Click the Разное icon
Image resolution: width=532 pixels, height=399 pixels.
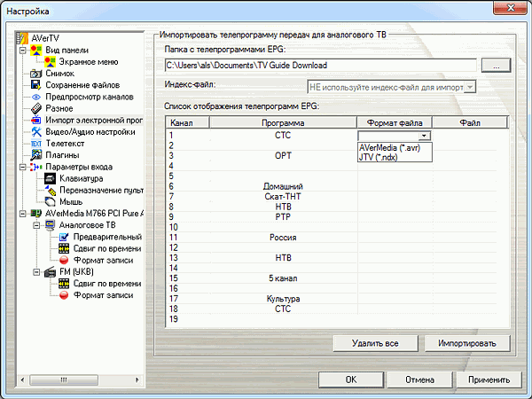36,108
